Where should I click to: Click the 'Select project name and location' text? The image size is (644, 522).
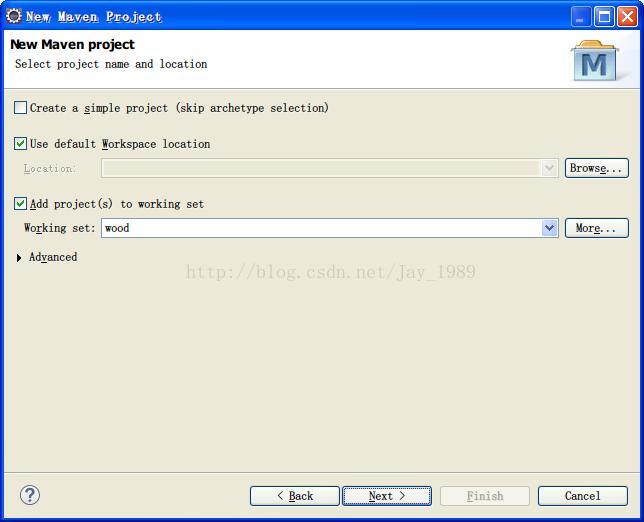pyautogui.click(x=111, y=64)
